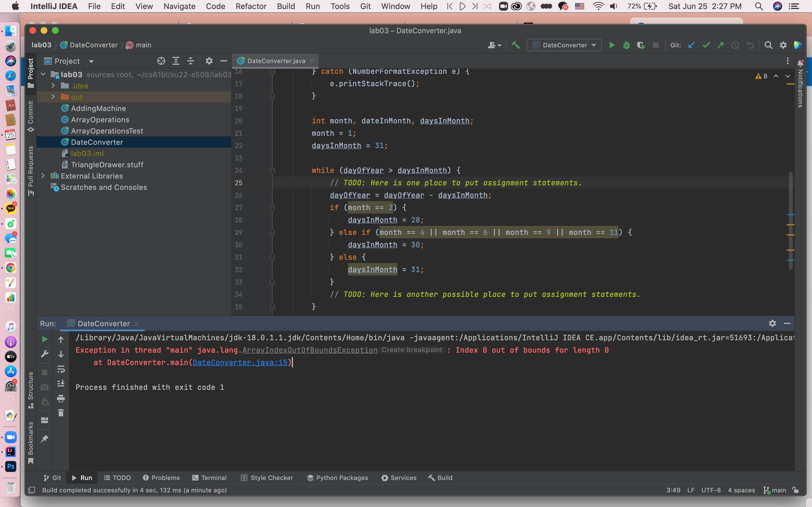This screenshot has height=507, width=812.
Task: Expand the out folder in the project tree
Action: pyautogui.click(x=53, y=97)
